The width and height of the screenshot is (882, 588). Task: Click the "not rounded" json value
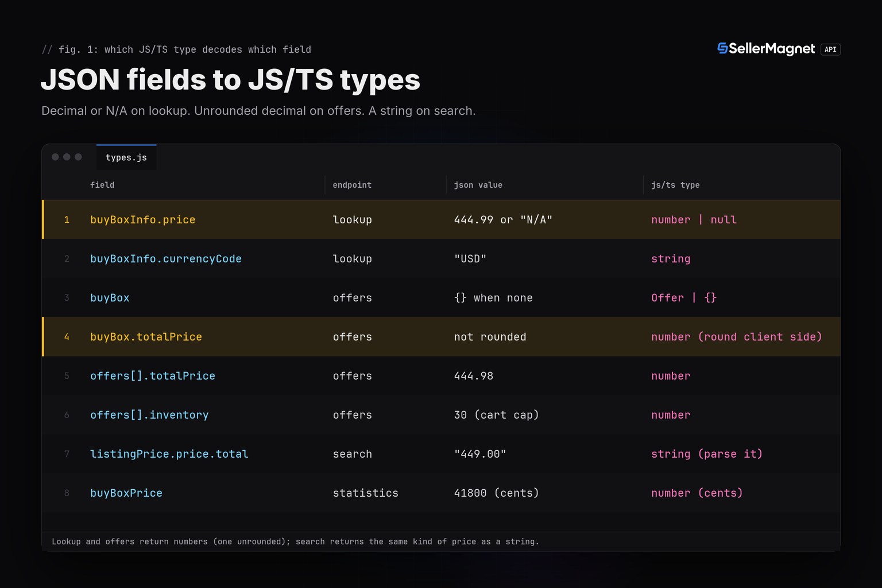pos(490,337)
